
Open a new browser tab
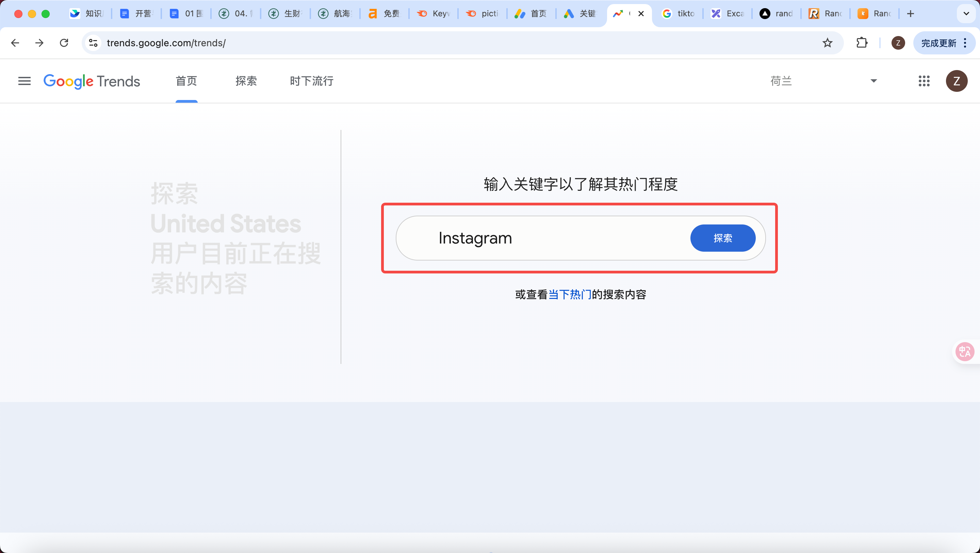(x=910, y=14)
